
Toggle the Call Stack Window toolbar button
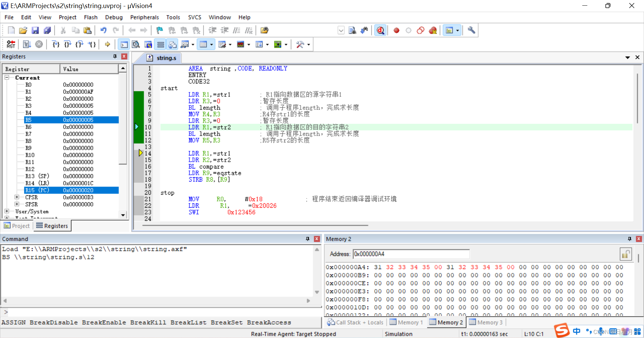pos(173,44)
